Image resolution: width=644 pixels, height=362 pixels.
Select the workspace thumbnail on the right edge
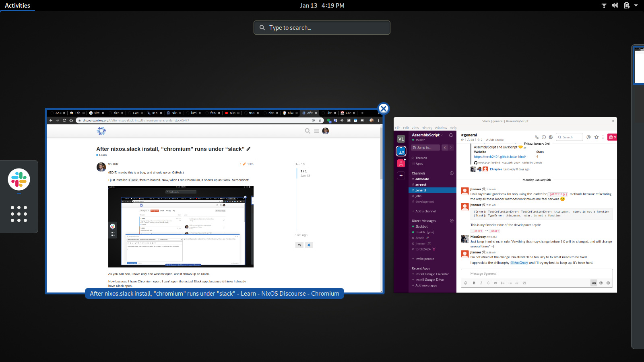coord(639,65)
